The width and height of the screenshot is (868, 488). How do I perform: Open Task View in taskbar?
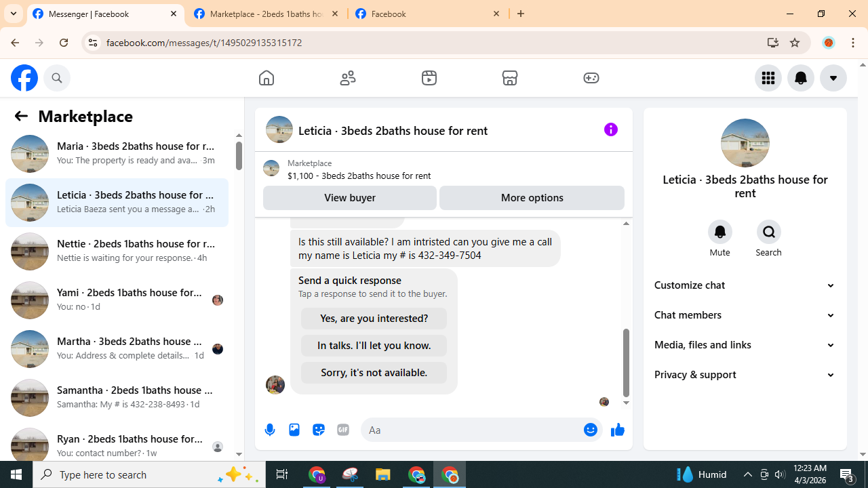click(x=282, y=474)
